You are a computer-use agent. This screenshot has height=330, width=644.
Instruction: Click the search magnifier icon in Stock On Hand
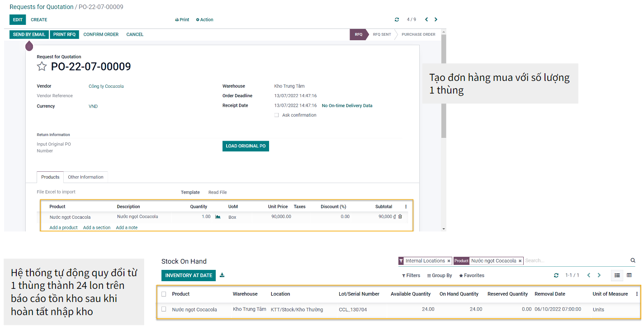pos(633,261)
